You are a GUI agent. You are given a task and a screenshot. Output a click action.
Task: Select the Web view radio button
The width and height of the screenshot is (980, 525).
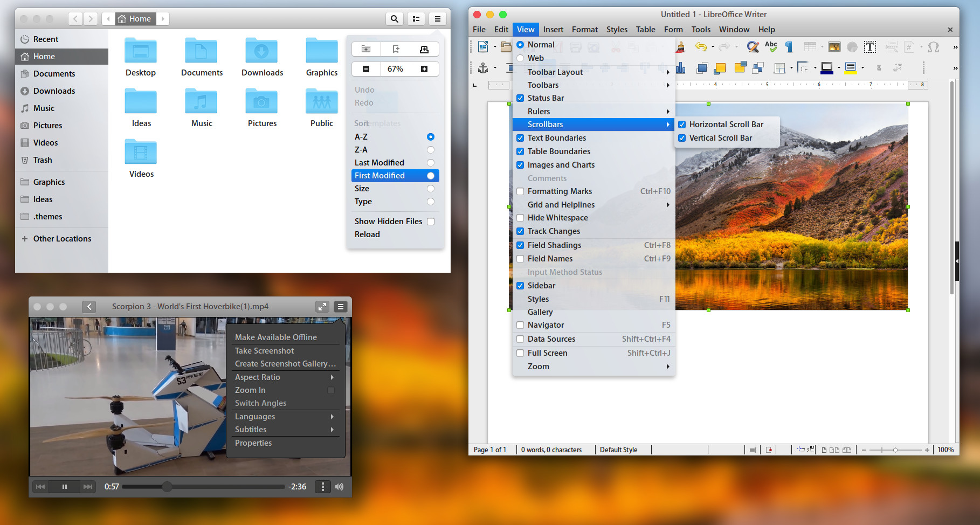520,58
